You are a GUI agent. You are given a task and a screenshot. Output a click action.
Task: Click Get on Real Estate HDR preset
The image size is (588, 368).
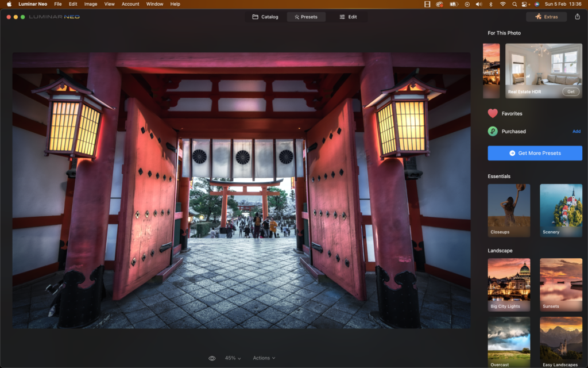coord(571,91)
